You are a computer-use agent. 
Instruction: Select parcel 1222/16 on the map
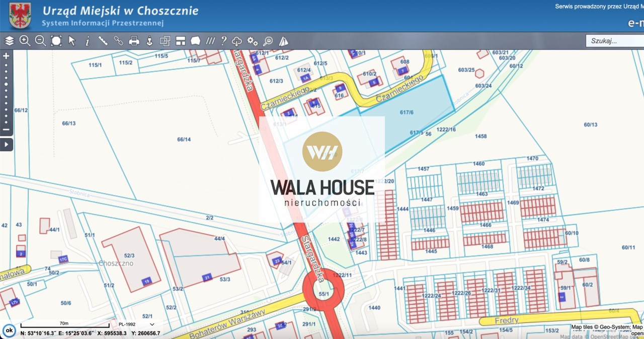[x=446, y=129]
